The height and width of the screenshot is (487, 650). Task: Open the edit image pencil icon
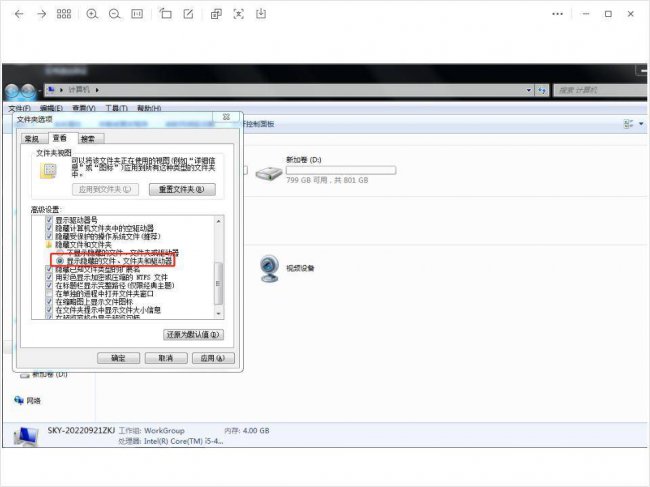coord(188,14)
